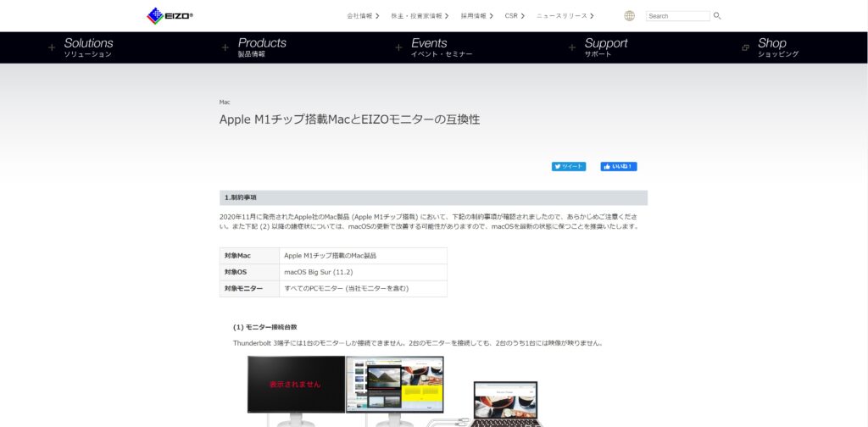Click plus icon beside Support
This screenshot has height=427, width=868.
pyautogui.click(x=572, y=47)
